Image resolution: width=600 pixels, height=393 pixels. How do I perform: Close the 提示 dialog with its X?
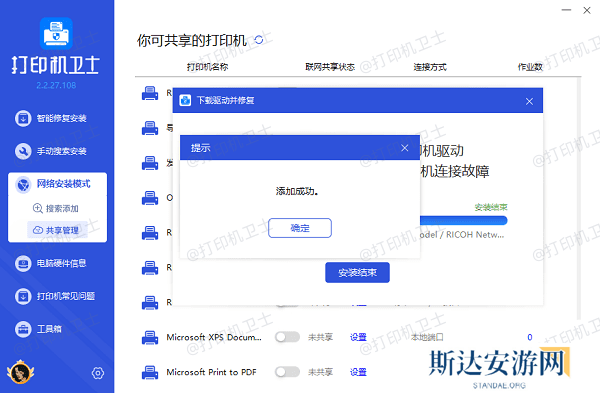coord(404,148)
